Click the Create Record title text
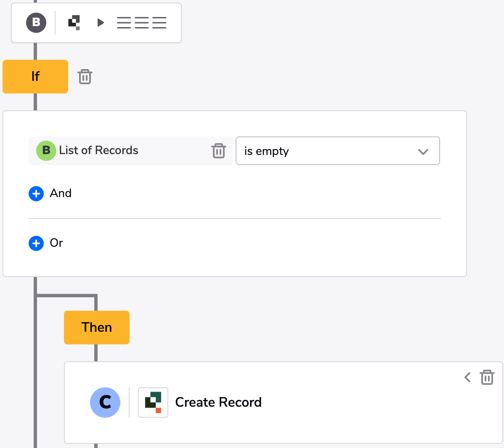Screen dimensions: 504x448 [x=218, y=403]
